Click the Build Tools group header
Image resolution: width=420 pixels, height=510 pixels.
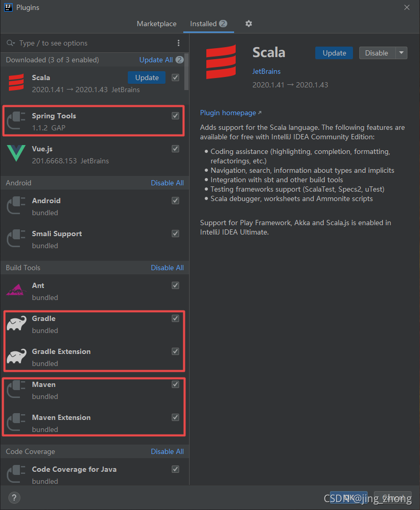pyautogui.click(x=23, y=268)
